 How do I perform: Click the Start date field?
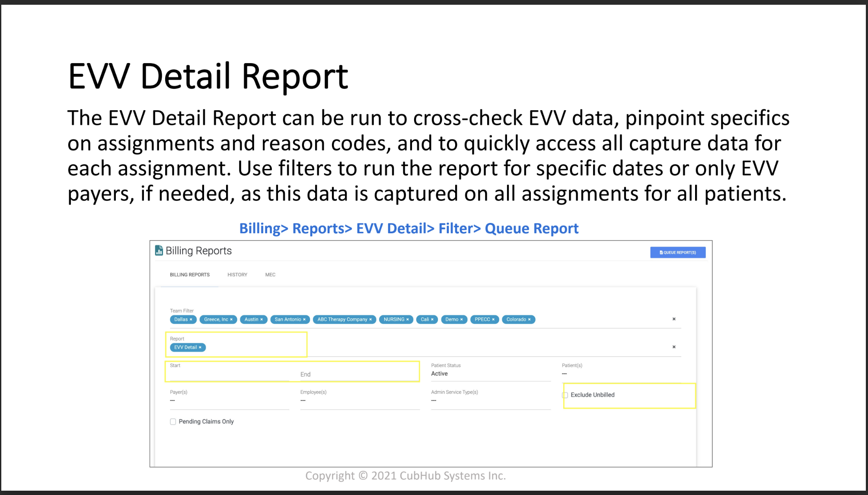point(230,372)
